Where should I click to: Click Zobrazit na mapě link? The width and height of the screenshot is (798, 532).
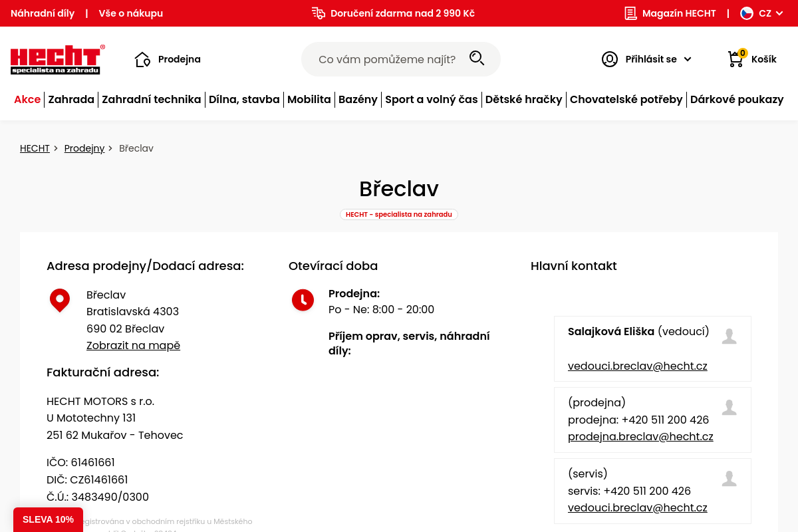[x=133, y=346]
